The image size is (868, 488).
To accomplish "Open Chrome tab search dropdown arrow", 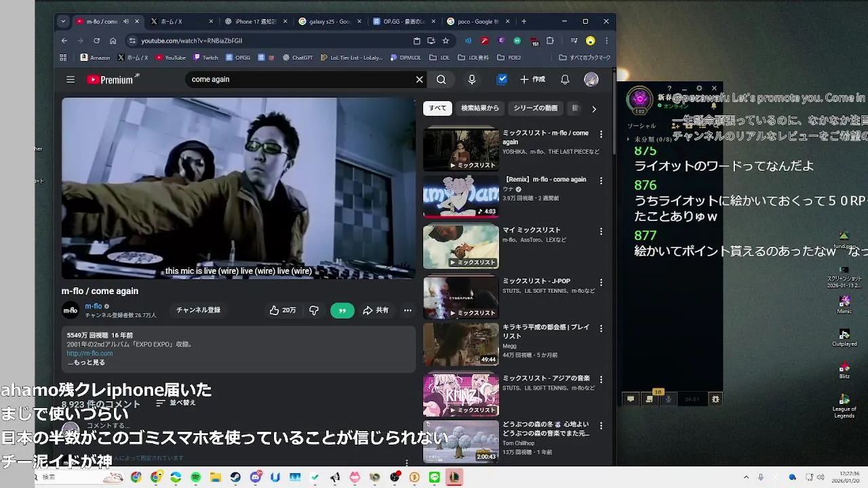I will pos(63,22).
